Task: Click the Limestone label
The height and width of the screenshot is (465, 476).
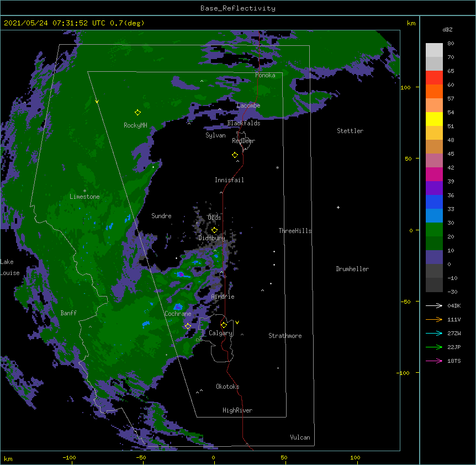Action: [x=84, y=197]
